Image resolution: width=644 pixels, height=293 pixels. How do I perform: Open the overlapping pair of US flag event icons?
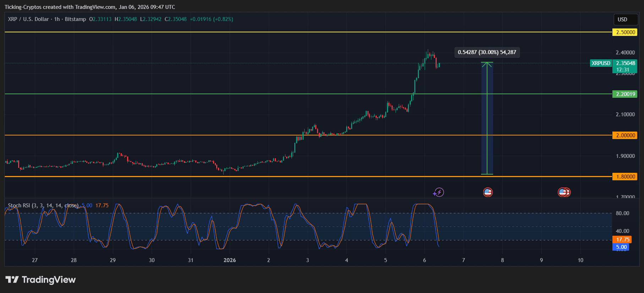(564, 192)
